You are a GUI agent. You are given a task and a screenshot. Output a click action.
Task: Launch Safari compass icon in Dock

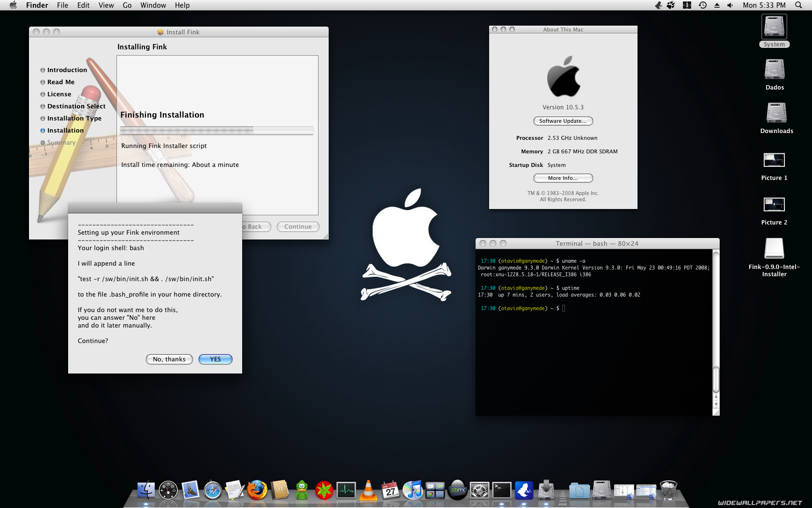tap(213, 490)
